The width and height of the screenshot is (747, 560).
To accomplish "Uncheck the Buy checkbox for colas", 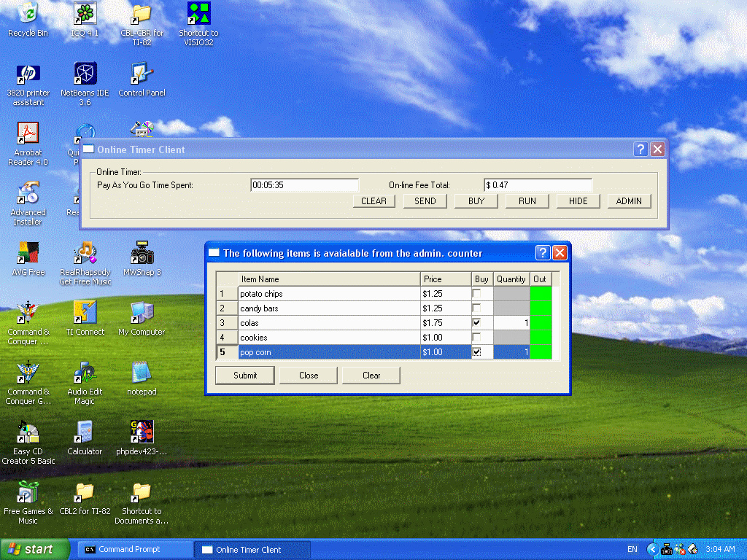I will click(x=476, y=323).
